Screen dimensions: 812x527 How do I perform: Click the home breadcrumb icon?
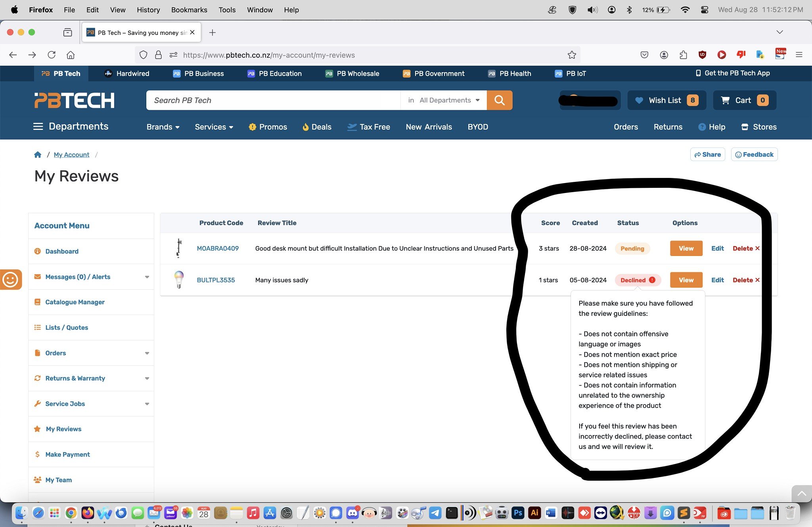pos(38,155)
